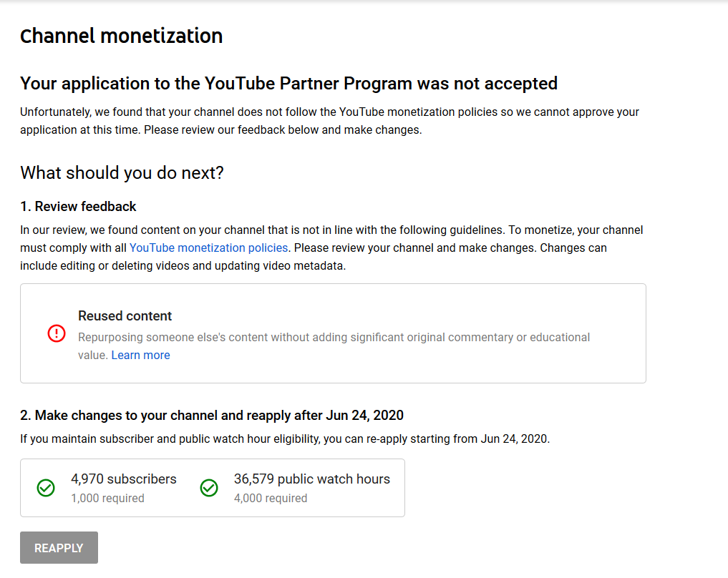This screenshot has width=728, height=578.
Task: Click the '2. Make changes' step heading
Action: (x=212, y=415)
